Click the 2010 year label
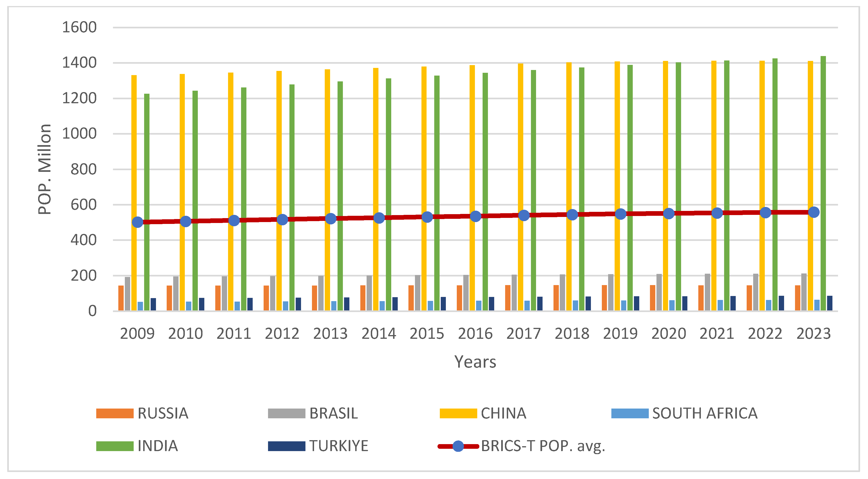Screen dimensions: 868x479 tap(186, 334)
